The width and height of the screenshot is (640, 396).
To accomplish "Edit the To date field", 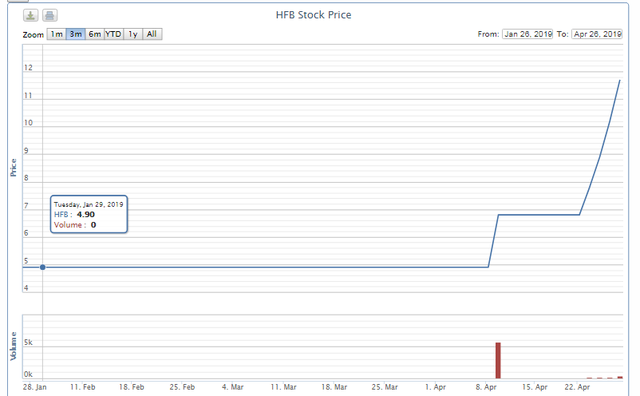I will click(x=597, y=34).
